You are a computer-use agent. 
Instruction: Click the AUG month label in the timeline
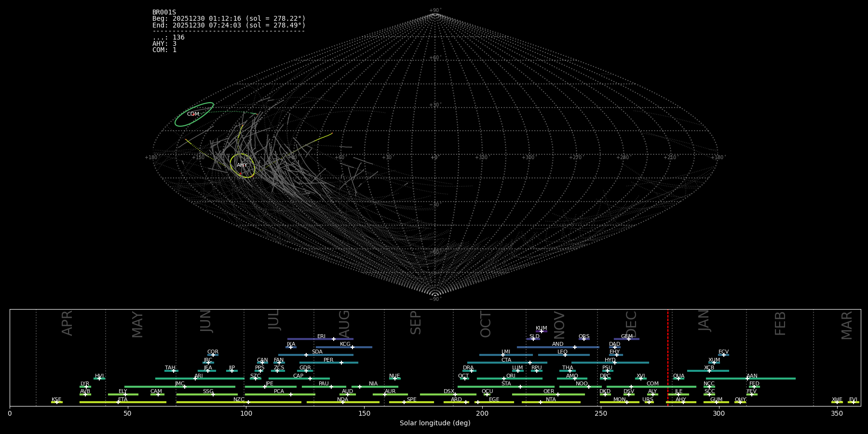344,324
